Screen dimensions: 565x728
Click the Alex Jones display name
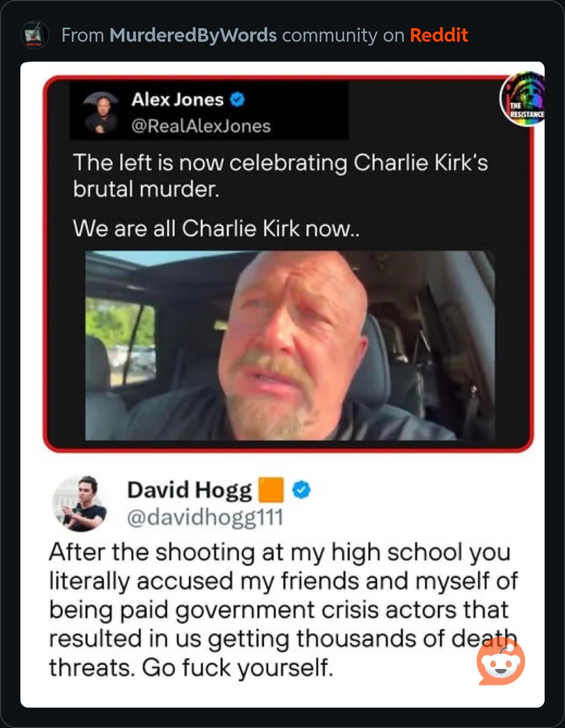pyautogui.click(x=177, y=99)
